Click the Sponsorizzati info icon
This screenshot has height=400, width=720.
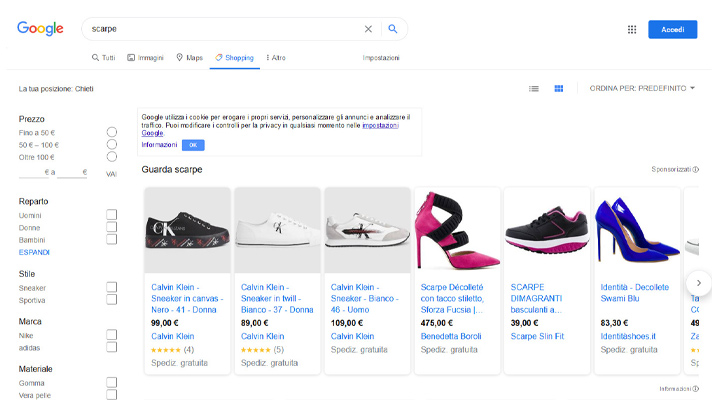click(x=696, y=169)
